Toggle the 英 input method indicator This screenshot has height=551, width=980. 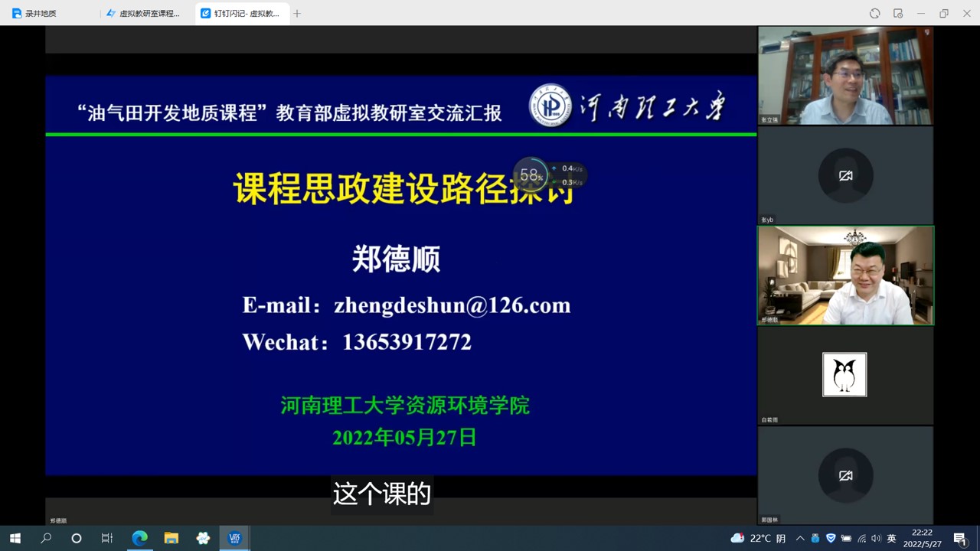tap(891, 538)
